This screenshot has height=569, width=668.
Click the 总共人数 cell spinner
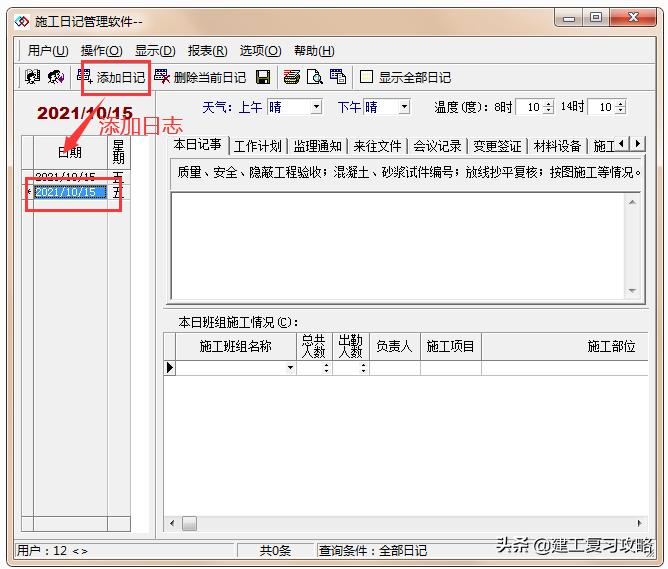326,368
